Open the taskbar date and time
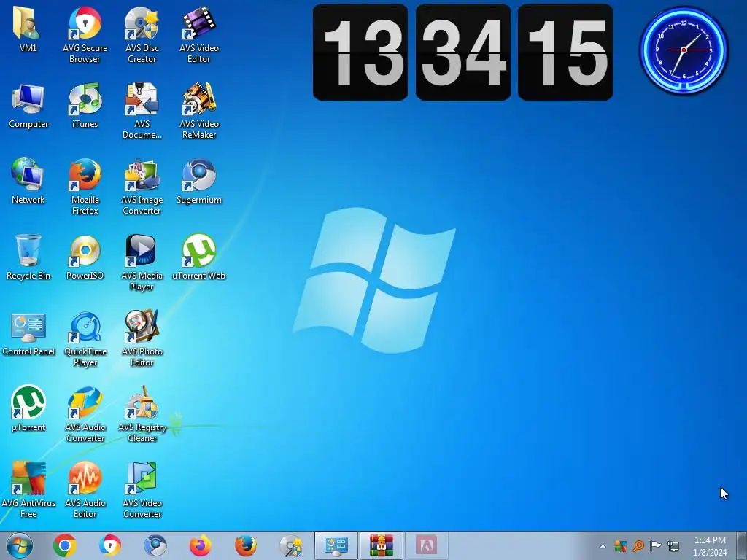The image size is (747, 560). (x=710, y=546)
